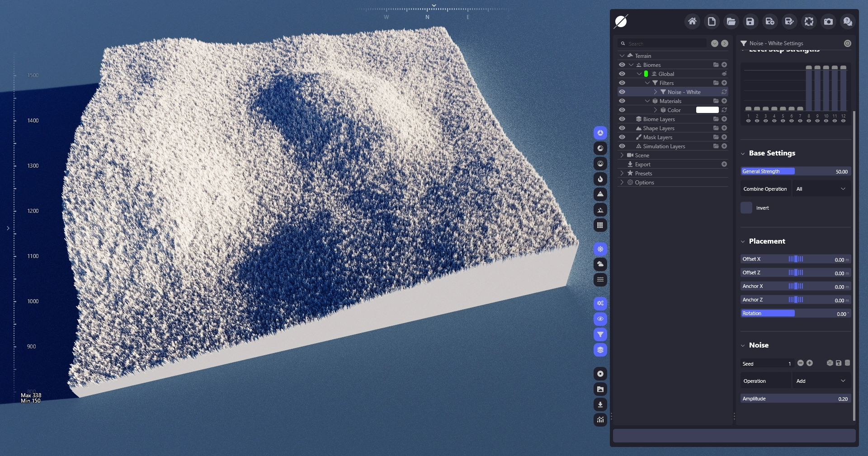This screenshot has width=868, height=456.
Task: Click the grid button in viewport sidebar
Action: click(x=600, y=225)
